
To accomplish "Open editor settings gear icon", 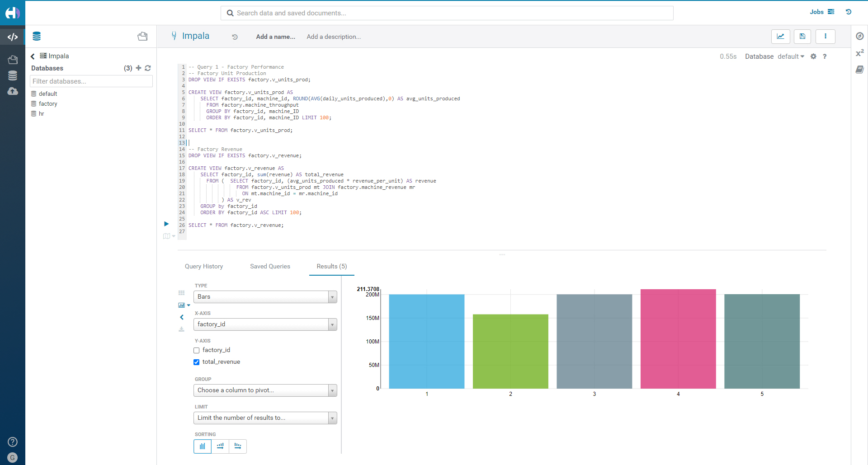I will coord(813,56).
